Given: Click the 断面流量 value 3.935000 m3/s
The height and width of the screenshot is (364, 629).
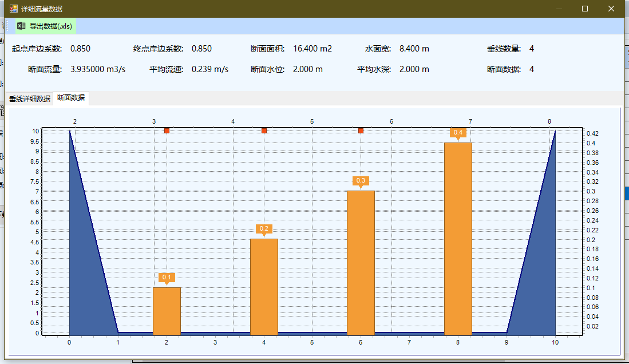Looking at the screenshot, I should coord(98,69).
